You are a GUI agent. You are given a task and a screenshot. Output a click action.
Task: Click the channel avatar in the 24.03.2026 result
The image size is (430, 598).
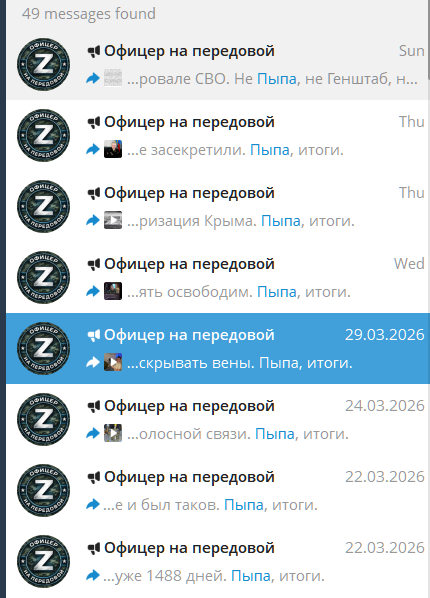(43, 420)
